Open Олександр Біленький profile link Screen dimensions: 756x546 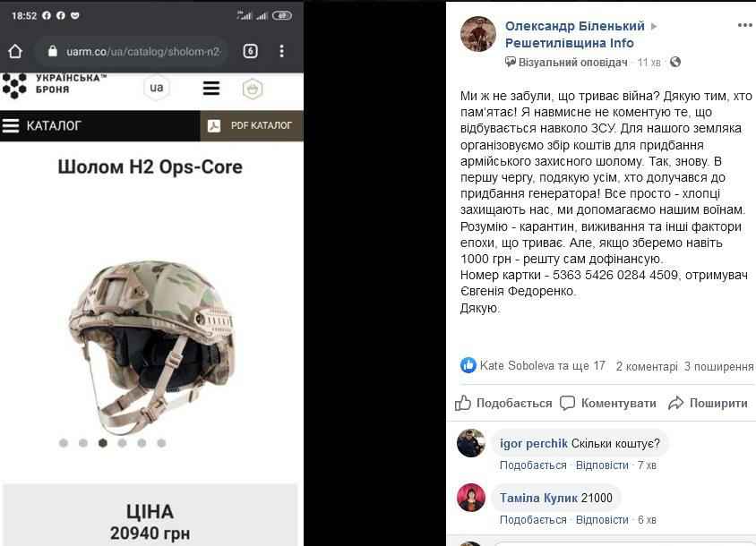tap(575, 26)
